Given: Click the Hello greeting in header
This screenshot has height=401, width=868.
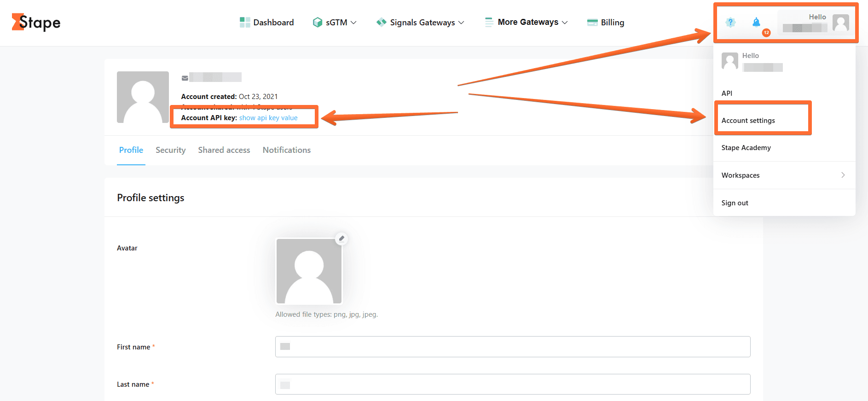Looking at the screenshot, I should click(817, 17).
